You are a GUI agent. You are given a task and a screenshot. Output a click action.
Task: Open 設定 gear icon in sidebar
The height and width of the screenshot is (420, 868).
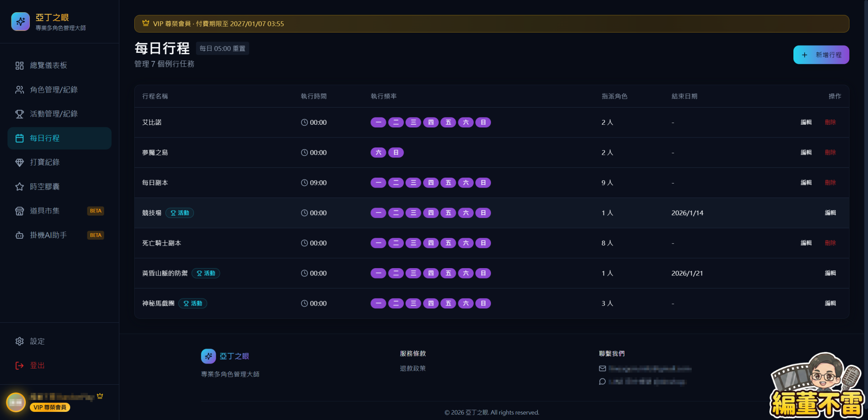tap(19, 341)
